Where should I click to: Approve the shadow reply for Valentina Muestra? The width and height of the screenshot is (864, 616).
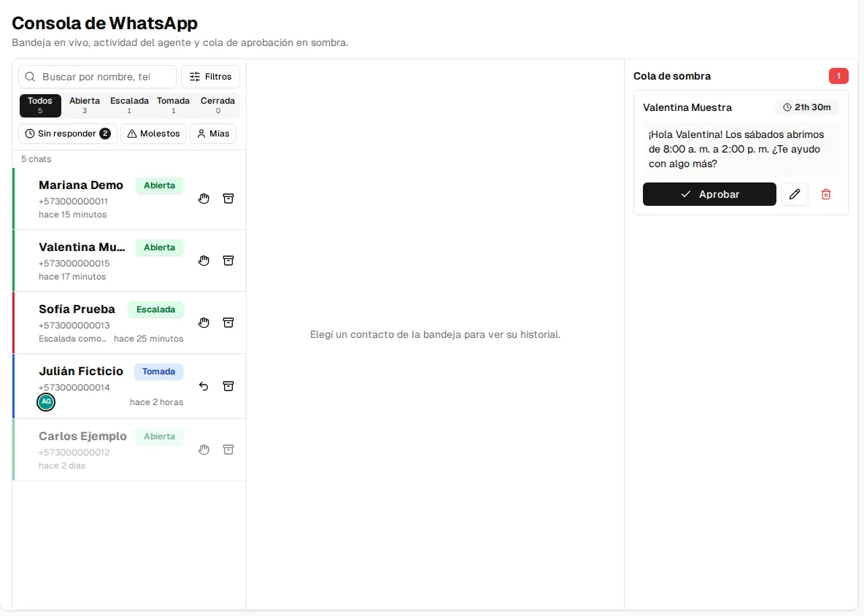click(x=710, y=194)
